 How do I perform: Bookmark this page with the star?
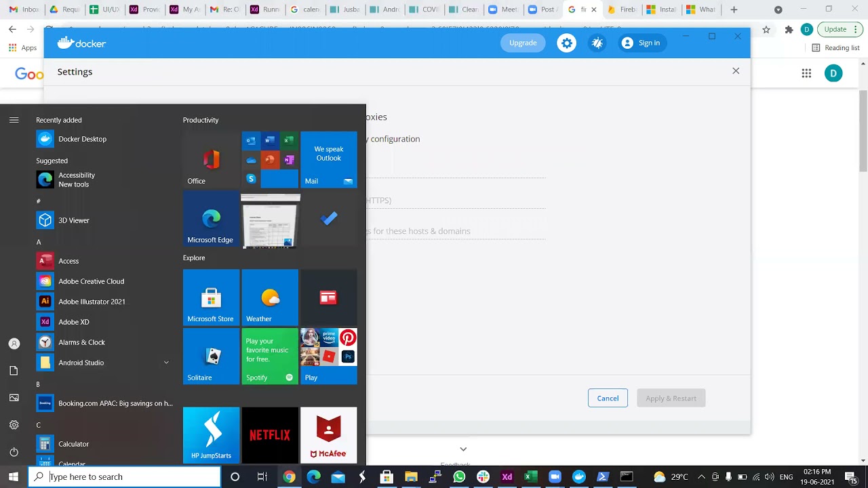click(x=766, y=29)
